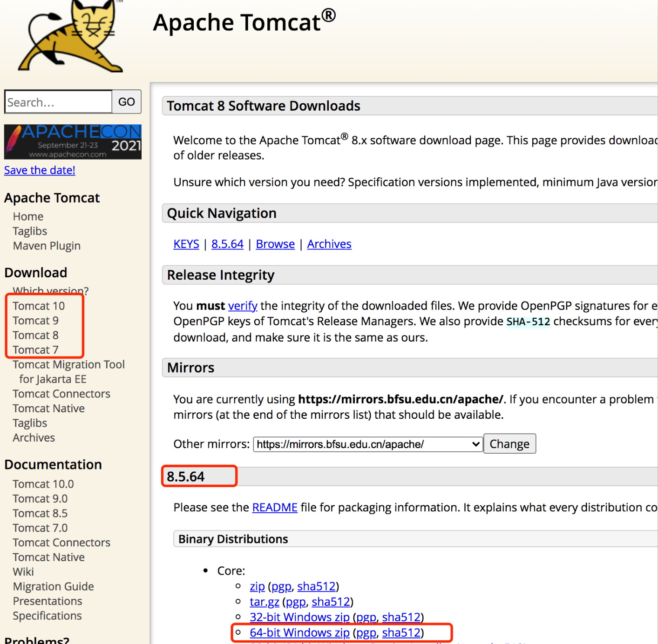Viewport: 658px width, 644px height.
Task: Open the pgp signature for zip
Action: click(x=281, y=587)
